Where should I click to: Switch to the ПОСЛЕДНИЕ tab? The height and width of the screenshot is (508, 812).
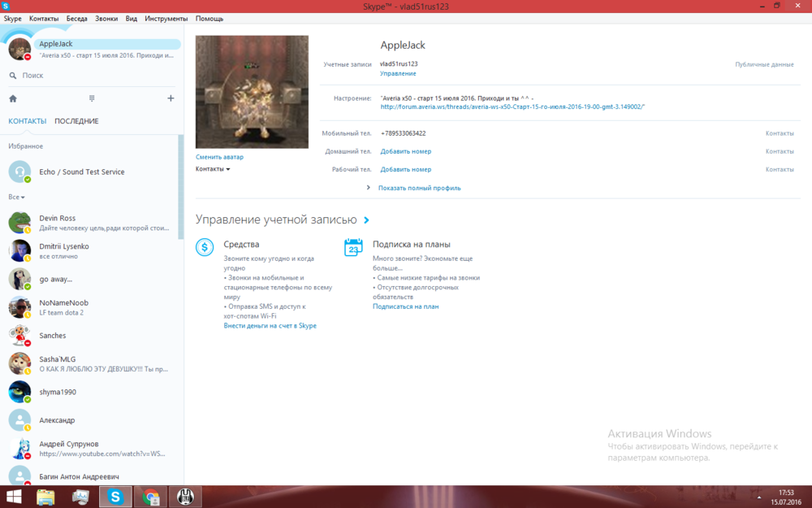point(76,121)
